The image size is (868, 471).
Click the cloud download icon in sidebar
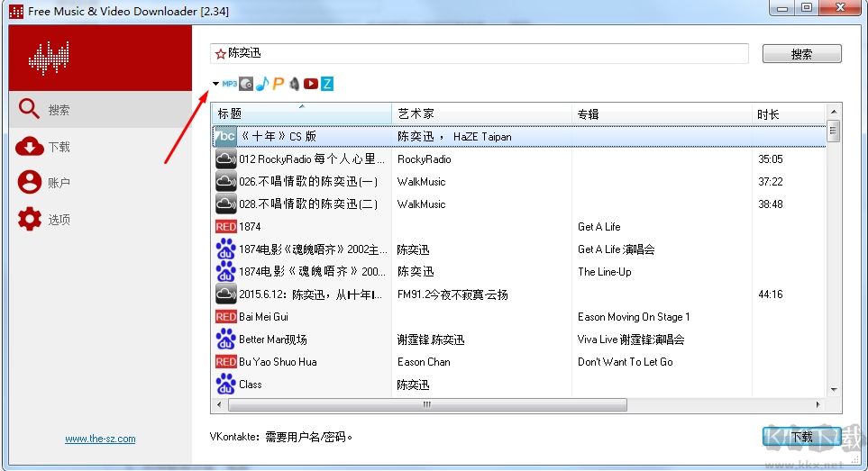(30, 147)
